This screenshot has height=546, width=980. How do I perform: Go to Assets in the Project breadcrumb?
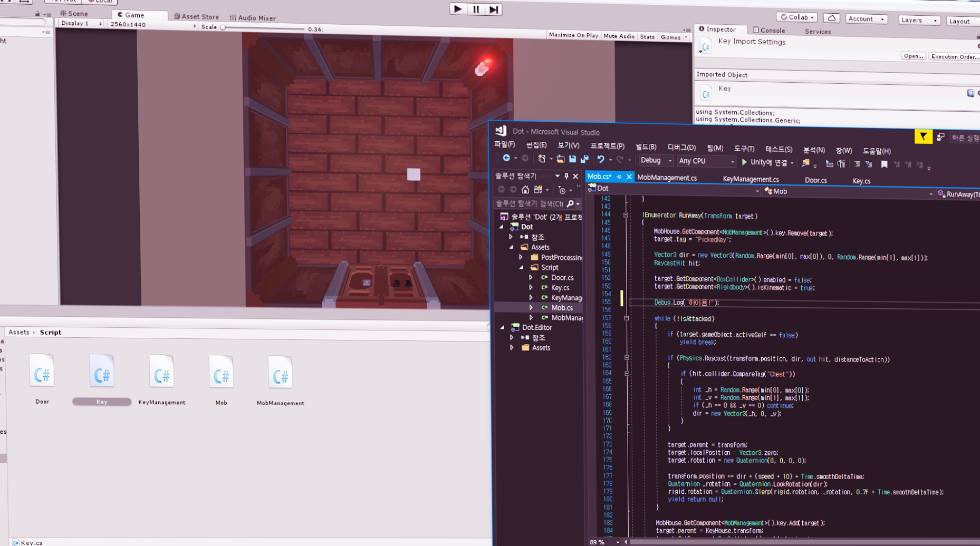coord(18,332)
